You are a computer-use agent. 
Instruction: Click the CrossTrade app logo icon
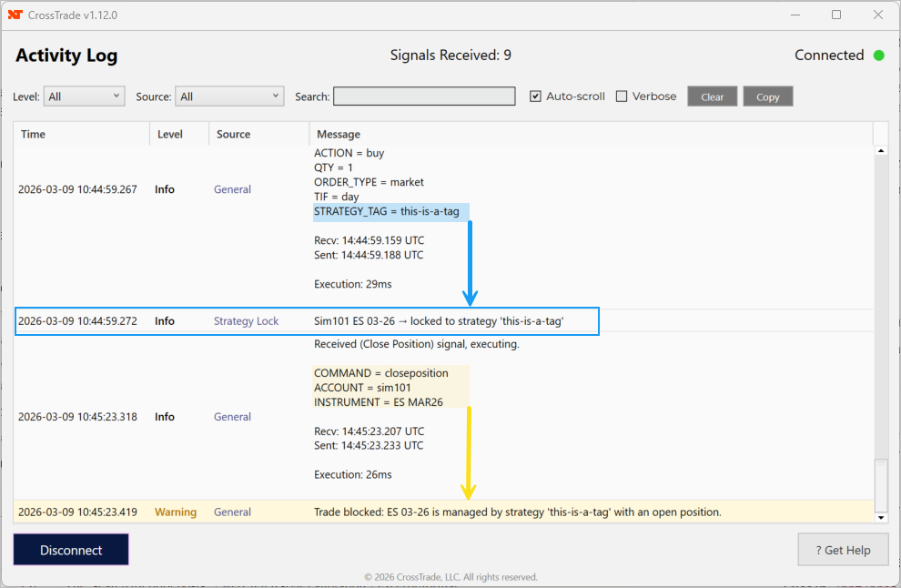(x=15, y=15)
